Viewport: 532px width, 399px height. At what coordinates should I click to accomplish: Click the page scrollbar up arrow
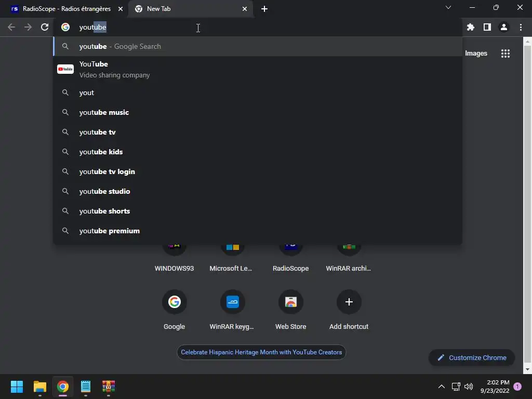(527, 42)
